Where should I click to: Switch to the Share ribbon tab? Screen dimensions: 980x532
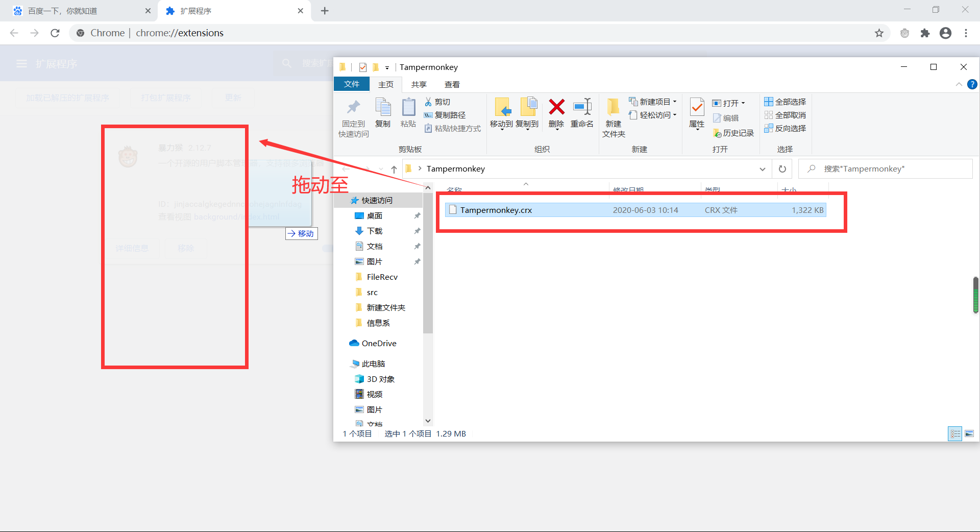coord(419,84)
